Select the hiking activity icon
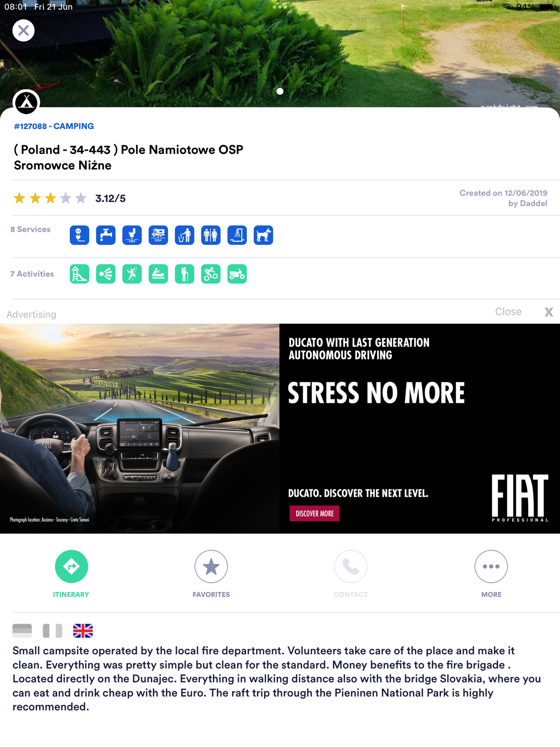This screenshot has width=560, height=747. point(184,274)
